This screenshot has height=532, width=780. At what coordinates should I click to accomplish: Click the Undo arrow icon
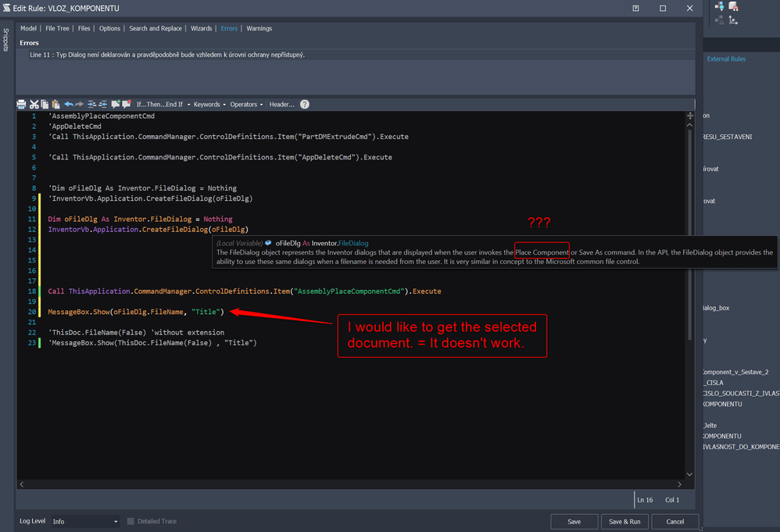pos(69,105)
